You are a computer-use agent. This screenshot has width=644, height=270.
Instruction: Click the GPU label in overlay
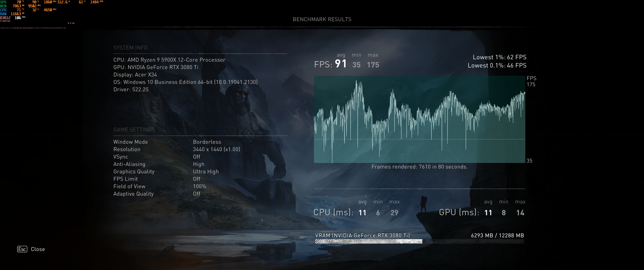click(3, 2)
